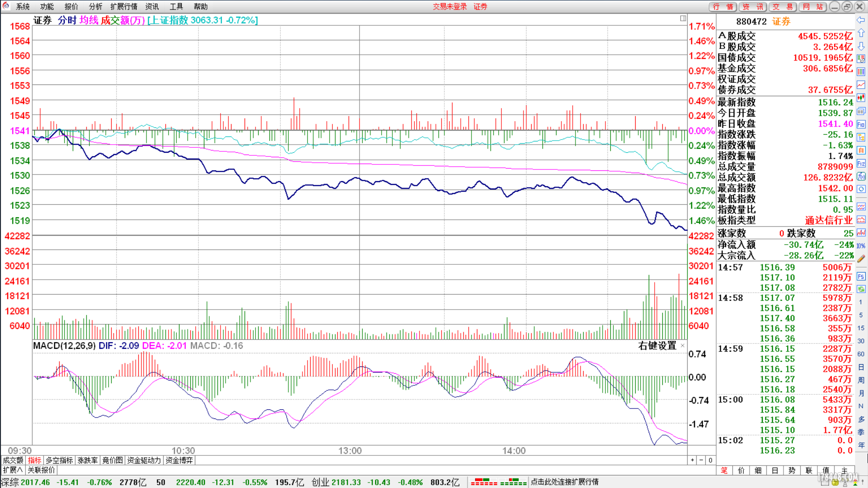Open the 系统 menu
Viewport: 868px width, 488px height.
coord(23,6)
